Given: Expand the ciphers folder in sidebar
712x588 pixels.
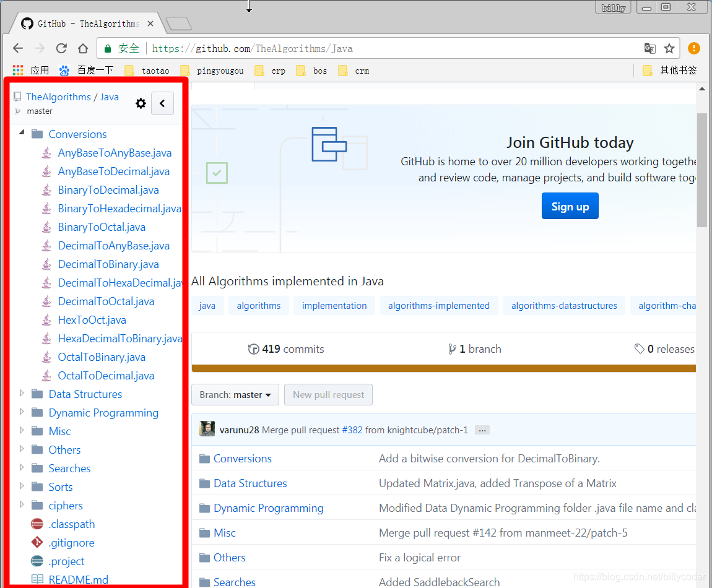Looking at the screenshot, I should (x=21, y=504).
